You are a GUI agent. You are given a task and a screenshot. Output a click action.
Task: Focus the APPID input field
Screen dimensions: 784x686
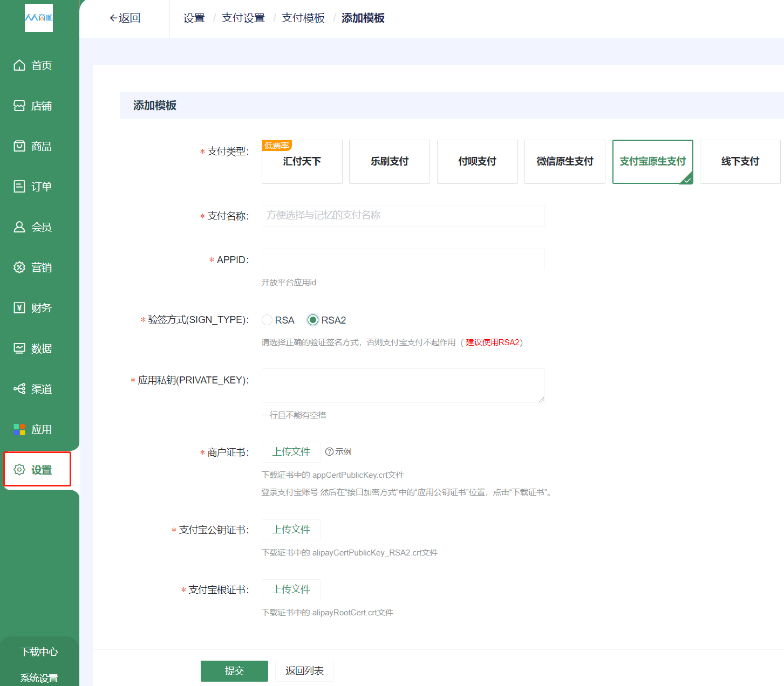click(403, 259)
